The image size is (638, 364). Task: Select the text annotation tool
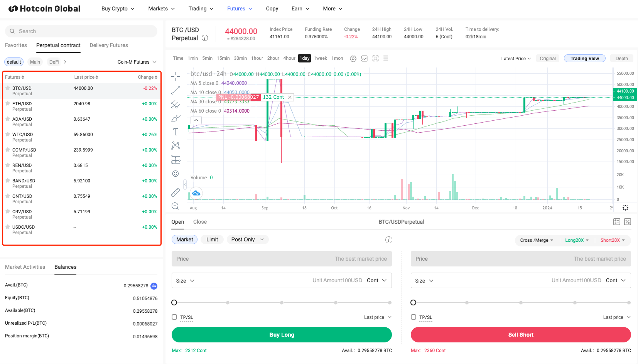click(x=176, y=132)
